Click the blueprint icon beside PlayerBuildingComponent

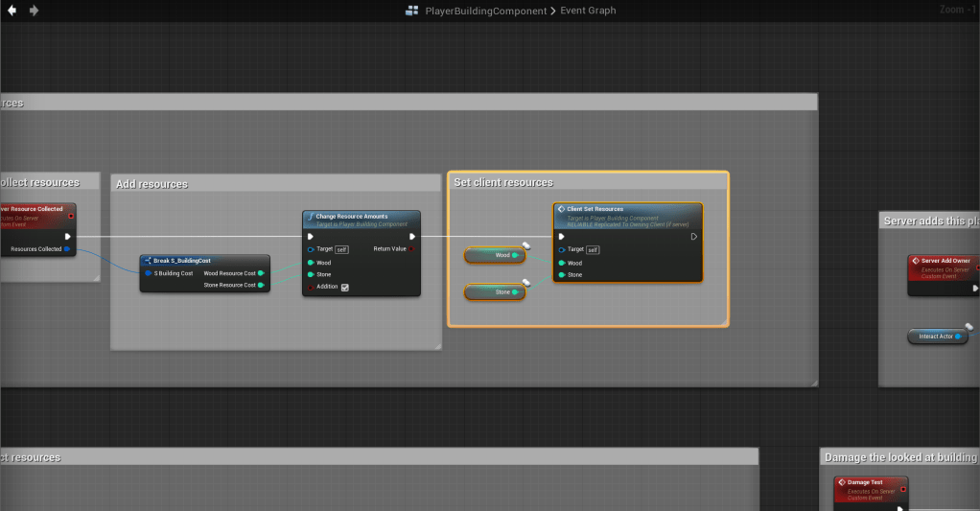(412, 11)
